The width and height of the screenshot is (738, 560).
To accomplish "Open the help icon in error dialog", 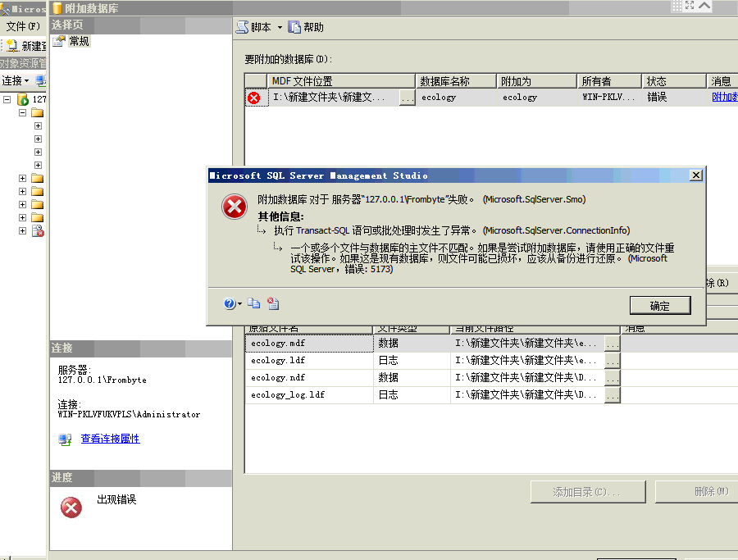I will [x=229, y=303].
